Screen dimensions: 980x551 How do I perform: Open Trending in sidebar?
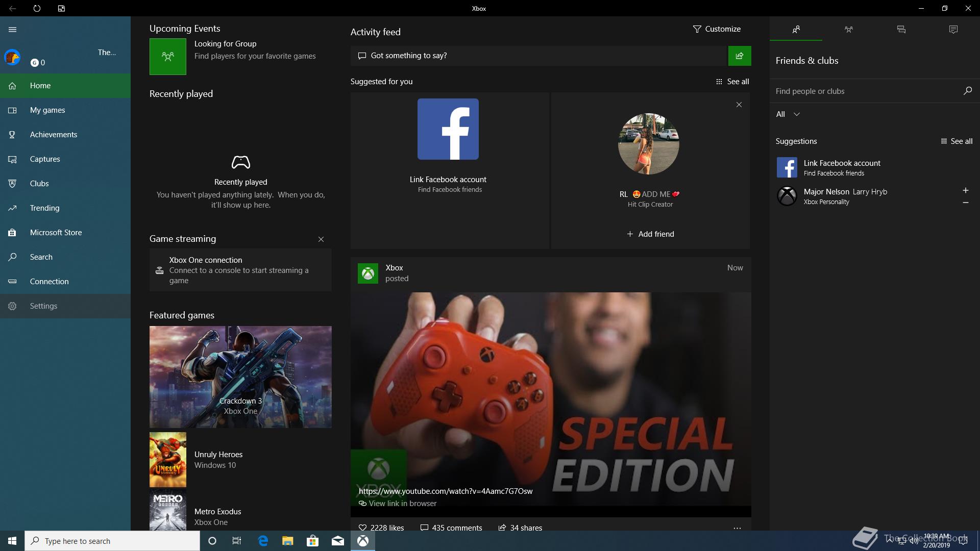click(x=65, y=208)
